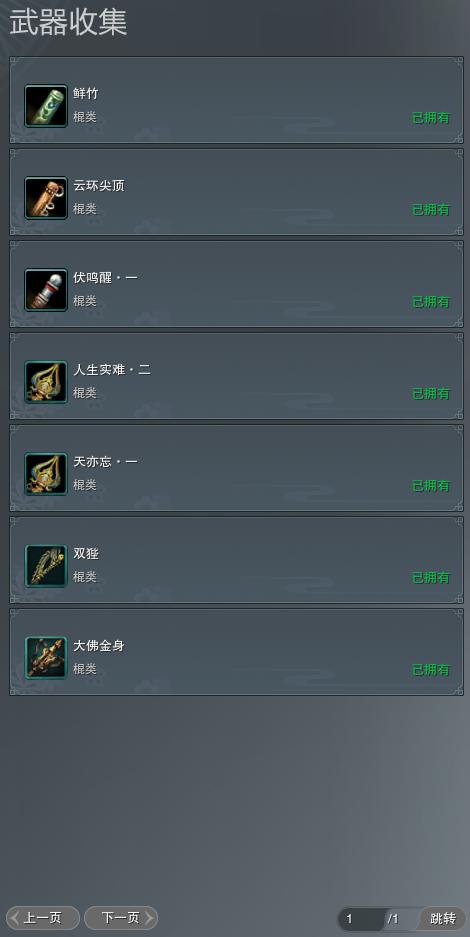Click the 武器收集 page heading
The width and height of the screenshot is (470, 937).
click(68, 23)
